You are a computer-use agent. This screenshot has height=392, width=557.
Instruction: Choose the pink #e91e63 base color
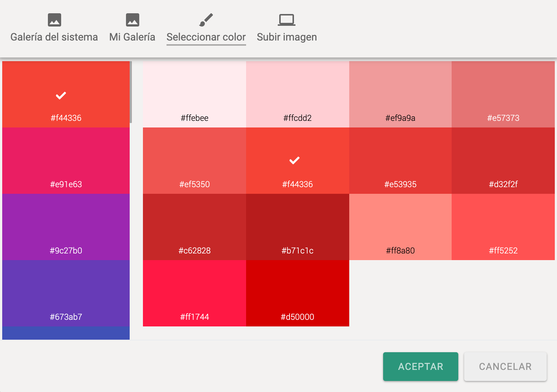[x=66, y=161]
